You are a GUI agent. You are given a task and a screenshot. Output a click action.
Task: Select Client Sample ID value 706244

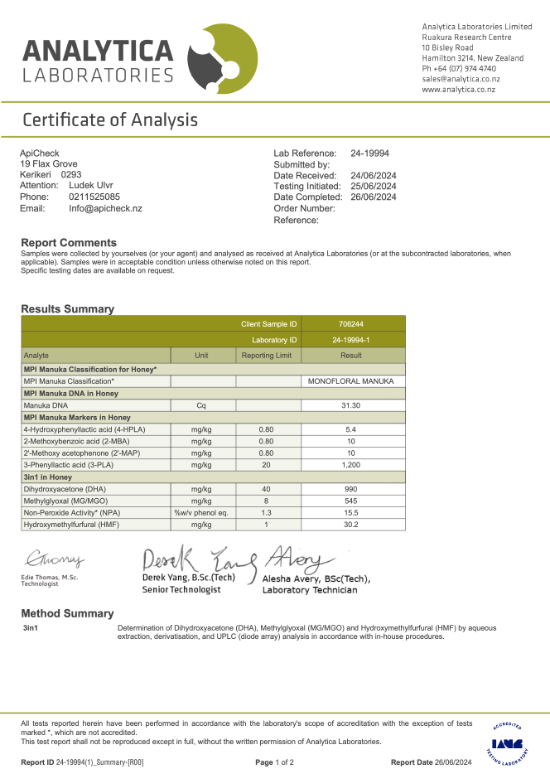click(x=351, y=324)
